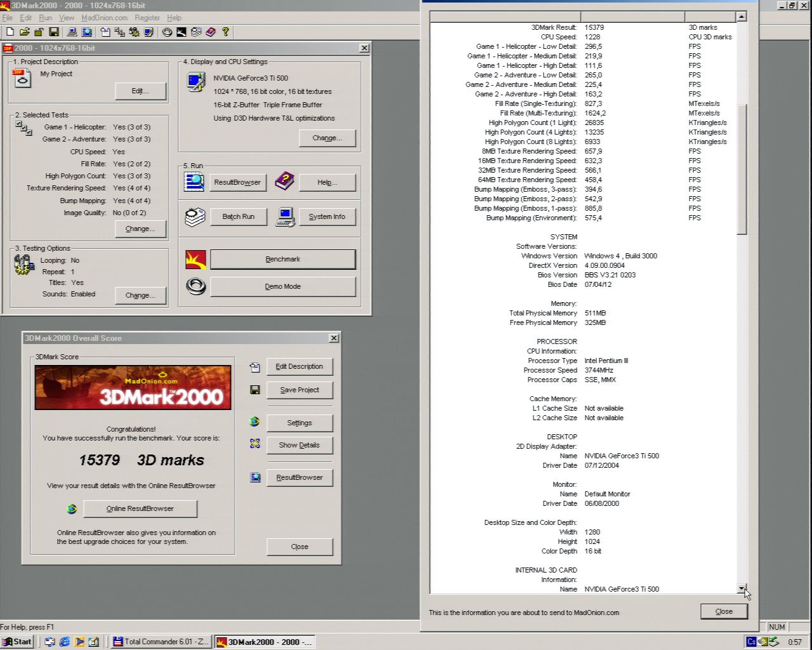Viewport: 812px width, 650px height.
Task: Click Help button in Run panel
Action: pos(327,182)
